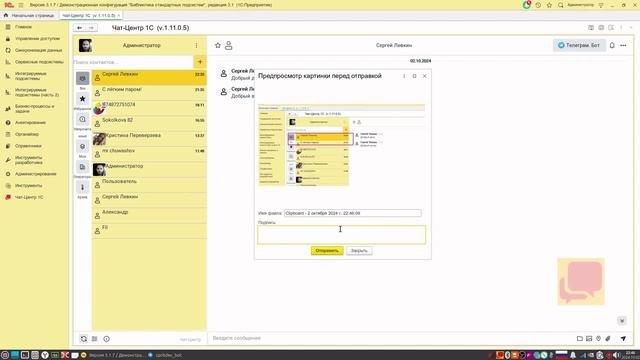
Task: Click the favorites star icon in title bar
Action: coord(549,5)
